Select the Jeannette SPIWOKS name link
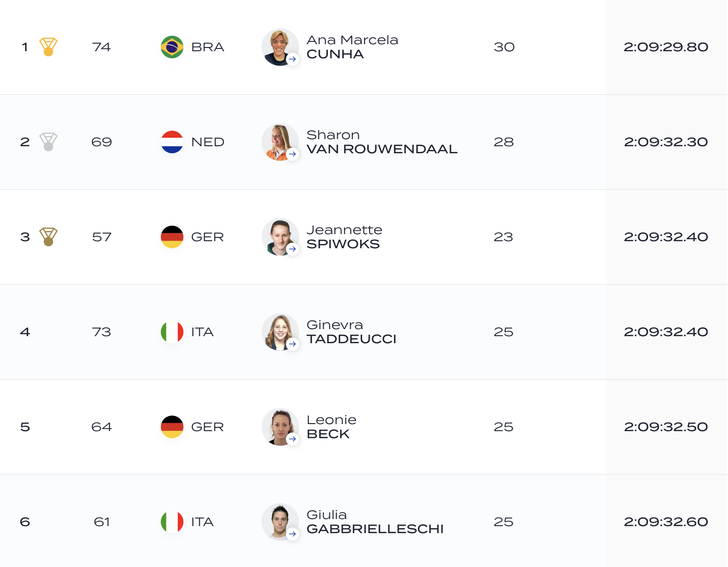 pyautogui.click(x=344, y=237)
